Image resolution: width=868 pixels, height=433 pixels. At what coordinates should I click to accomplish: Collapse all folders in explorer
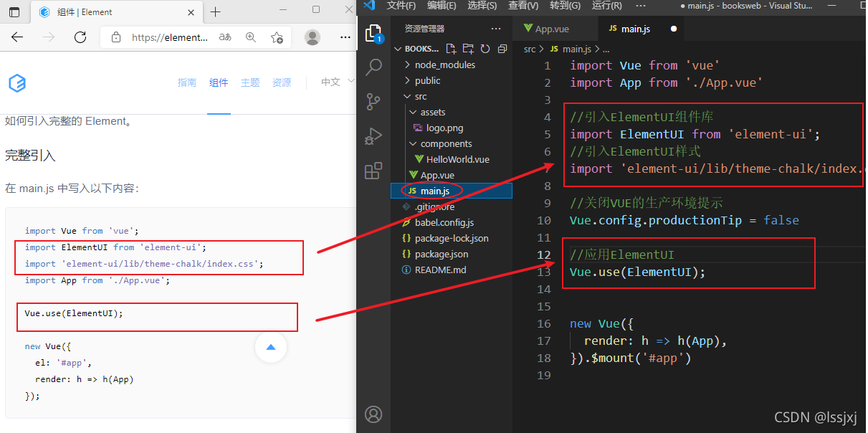pos(502,49)
